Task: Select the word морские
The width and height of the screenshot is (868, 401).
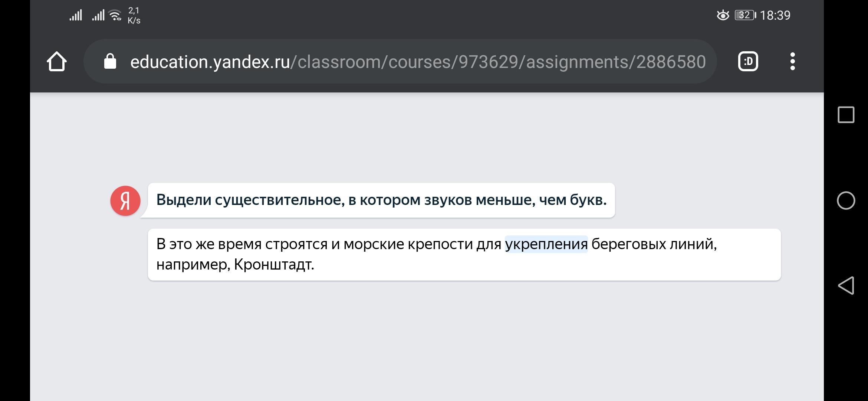Action: pyautogui.click(x=374, y=244)
